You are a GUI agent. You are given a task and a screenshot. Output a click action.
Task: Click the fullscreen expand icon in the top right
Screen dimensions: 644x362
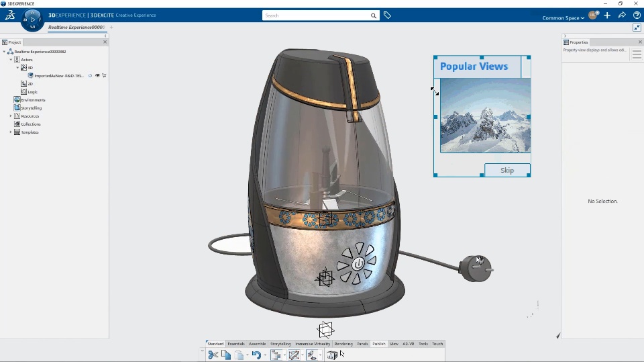[x=637, y=28]
